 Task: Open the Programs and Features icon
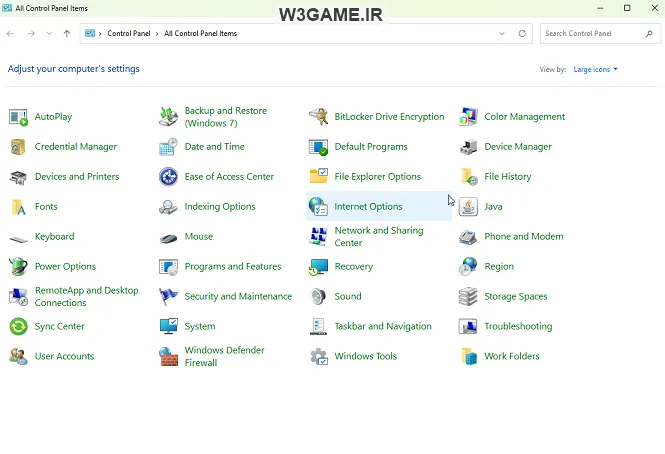[x=168, y=266]
